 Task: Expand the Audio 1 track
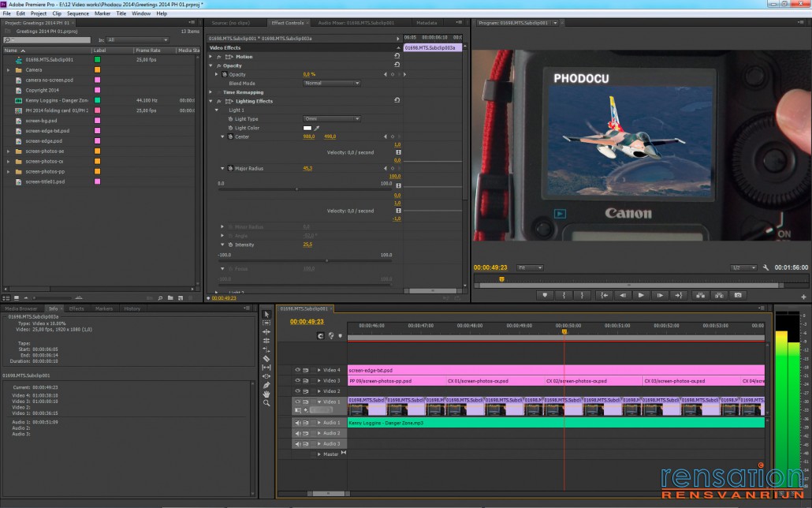click(319, 423)
